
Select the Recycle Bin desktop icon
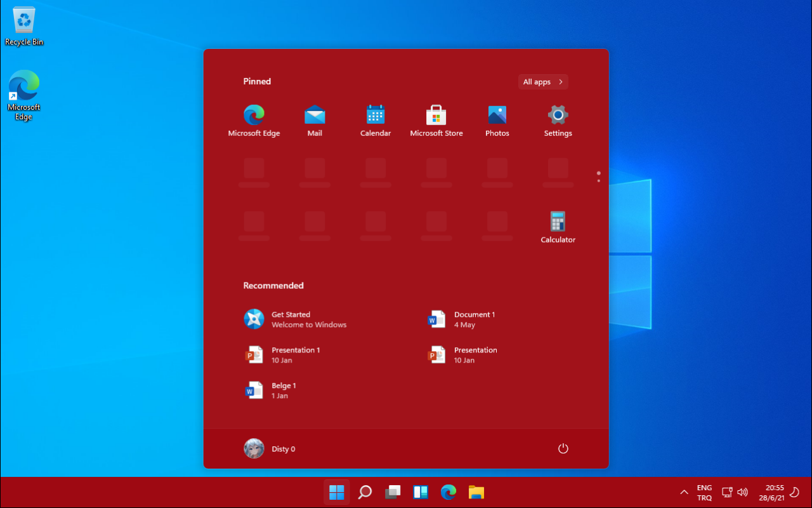(24, 27)
